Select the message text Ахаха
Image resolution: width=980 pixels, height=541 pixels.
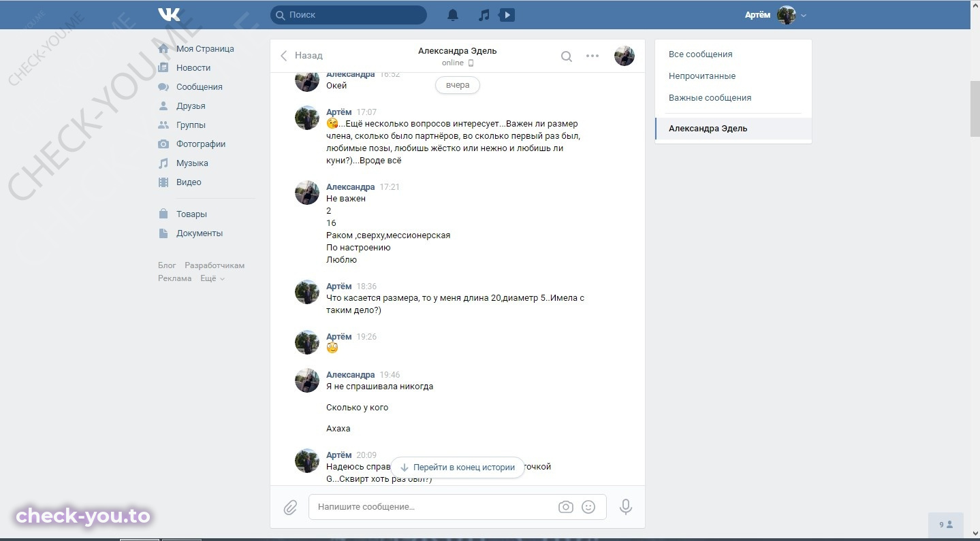coord(338,429)
